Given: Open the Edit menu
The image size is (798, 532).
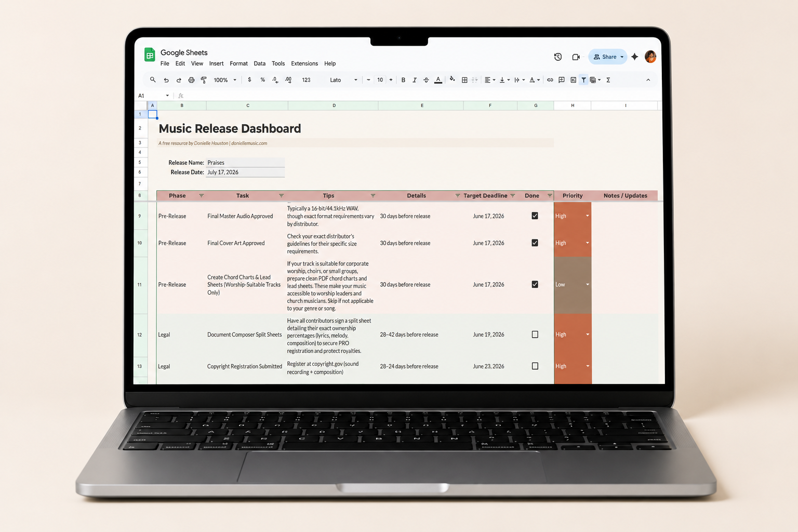Looking at the screenshot, I should (x=180, y=63).
